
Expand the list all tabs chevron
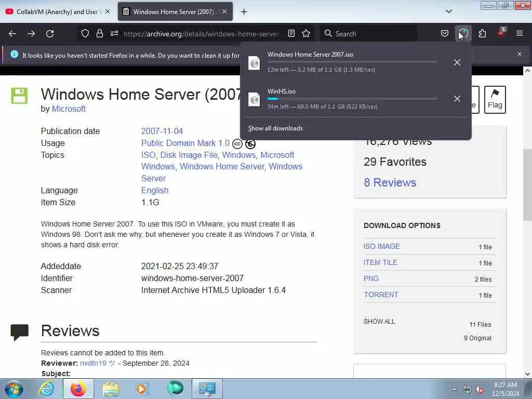coord(448,11)
